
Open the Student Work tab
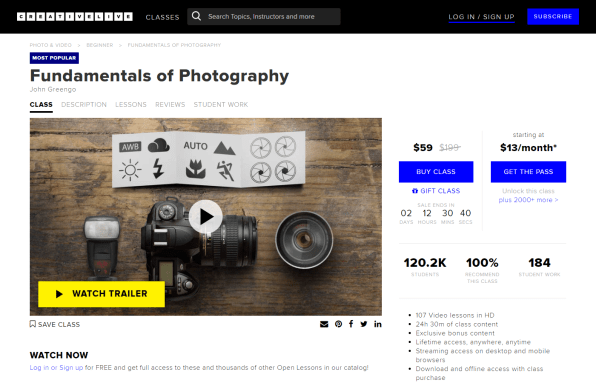point(221,104)
